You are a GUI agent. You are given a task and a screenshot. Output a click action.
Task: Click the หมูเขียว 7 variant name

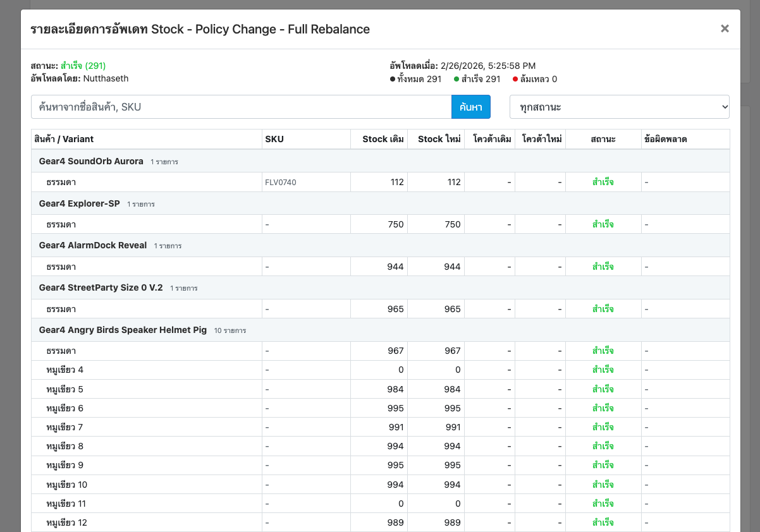tap(65, 427)
